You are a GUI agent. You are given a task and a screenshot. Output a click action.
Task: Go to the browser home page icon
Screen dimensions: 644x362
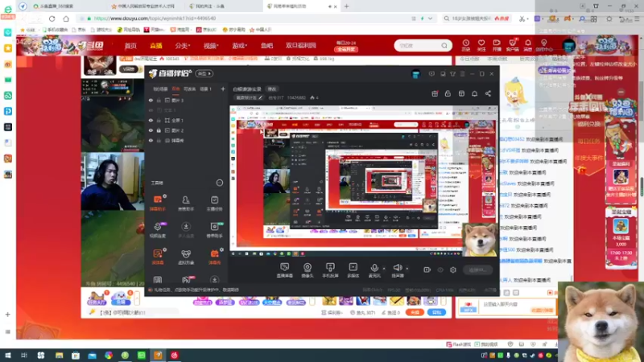pos(66,19)
